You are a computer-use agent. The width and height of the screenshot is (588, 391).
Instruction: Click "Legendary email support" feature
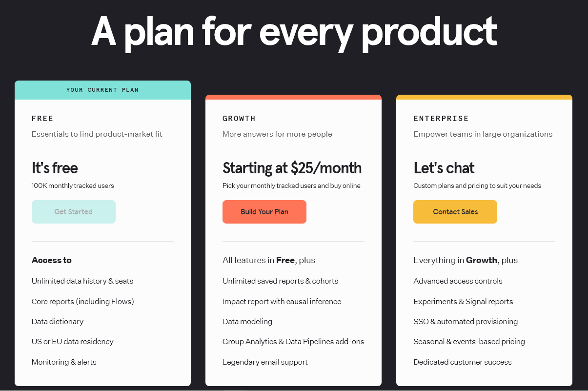265,362
